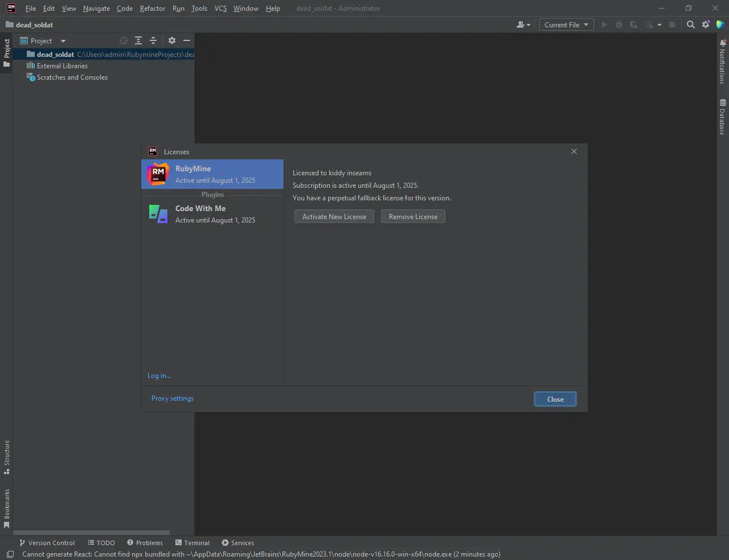Open the Current File run configuration dropdown
The width and height of the screenshot is (729, 560).
click(566, 24)
